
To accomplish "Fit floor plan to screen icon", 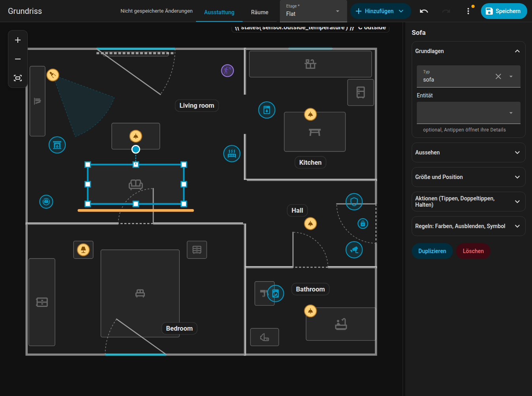I will coord(18,78).
